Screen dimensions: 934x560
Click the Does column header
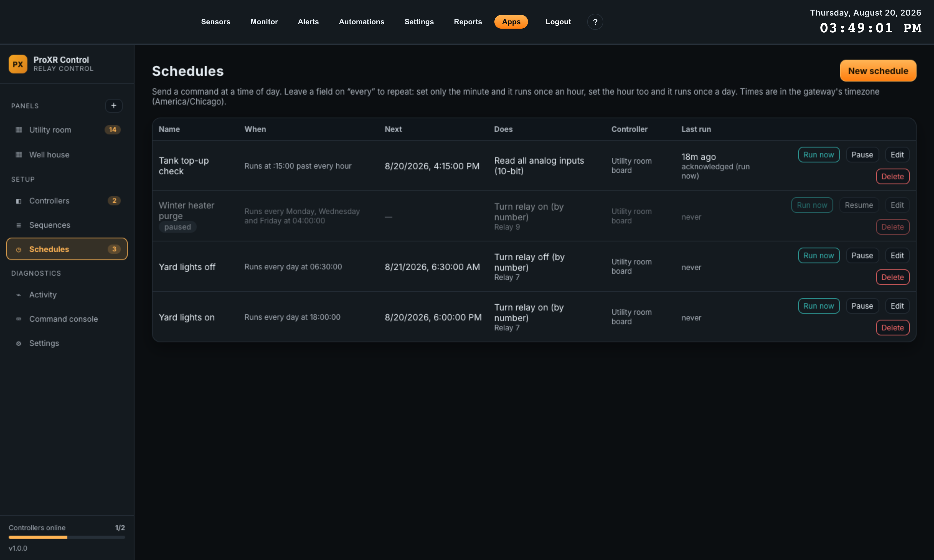[x=503, y=129]
